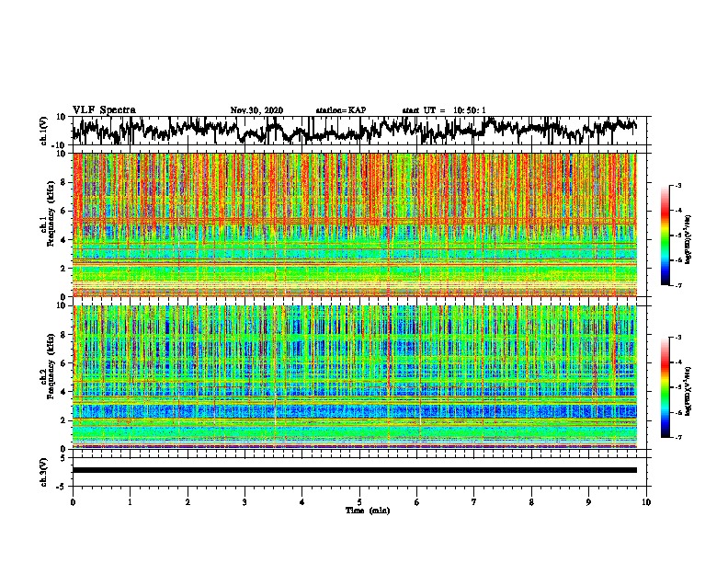
Task: Click inside the ch.2 spectrogram panel
Action: [355, 377]
